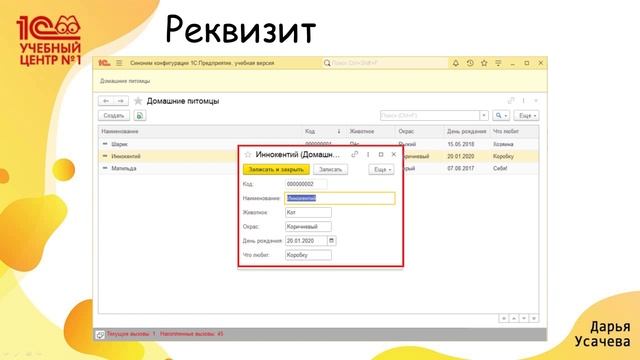Click the День рождения date field
Viewport: 640px width, 360px height.
[306, 241]
